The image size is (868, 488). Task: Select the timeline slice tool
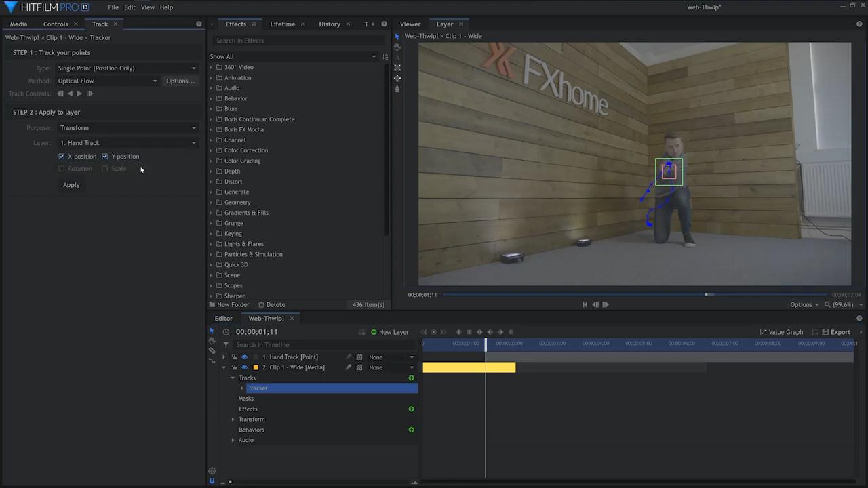click(x=212, y=351)
